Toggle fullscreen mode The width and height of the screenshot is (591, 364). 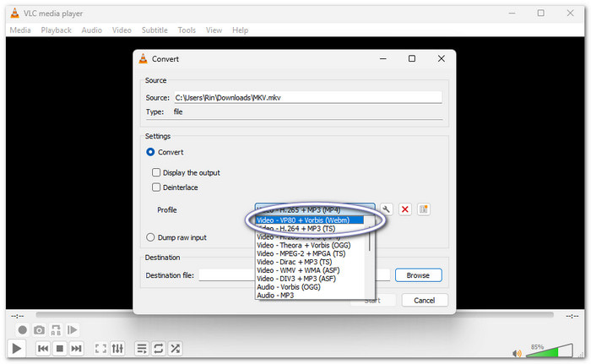(100, 348)
